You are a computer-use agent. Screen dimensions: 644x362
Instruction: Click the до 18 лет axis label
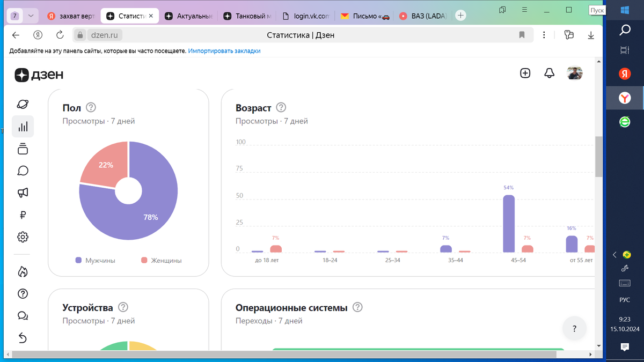[x=267, y=260]
